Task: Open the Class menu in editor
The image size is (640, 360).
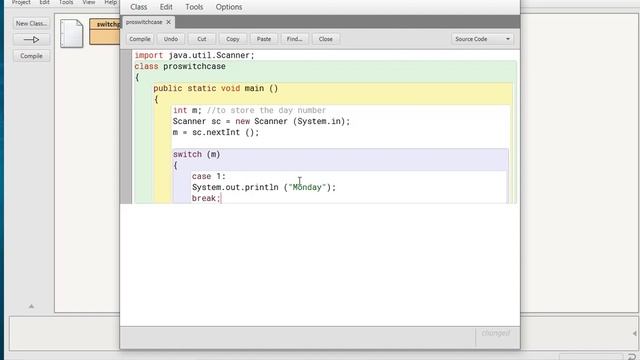Action: coord(138,7)
